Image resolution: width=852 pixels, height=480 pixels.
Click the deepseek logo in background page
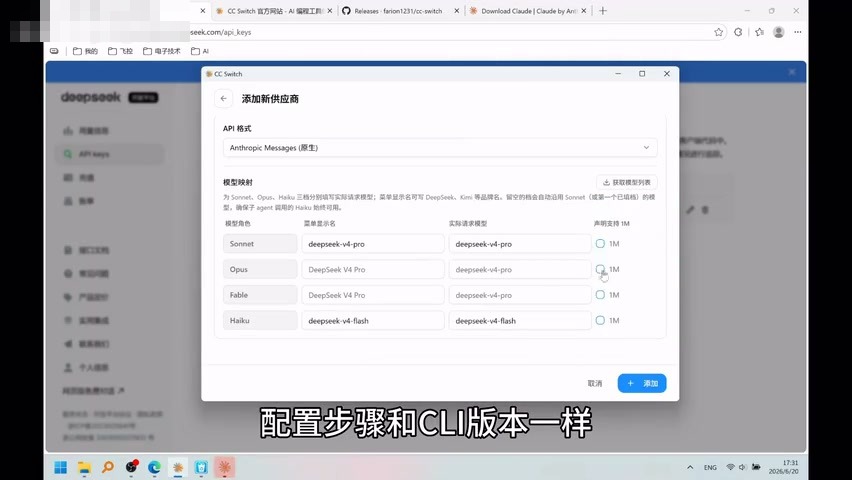point(90,97)
